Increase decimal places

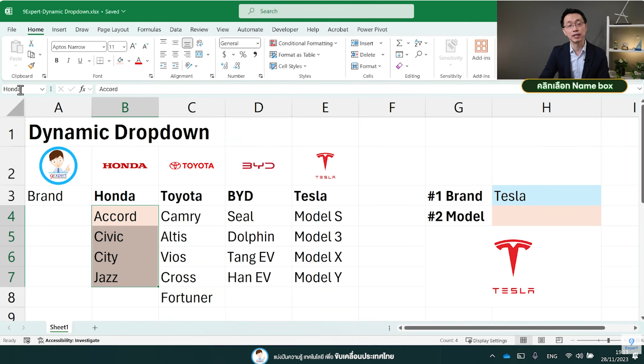pyautogui.click(x=224, y=65)
